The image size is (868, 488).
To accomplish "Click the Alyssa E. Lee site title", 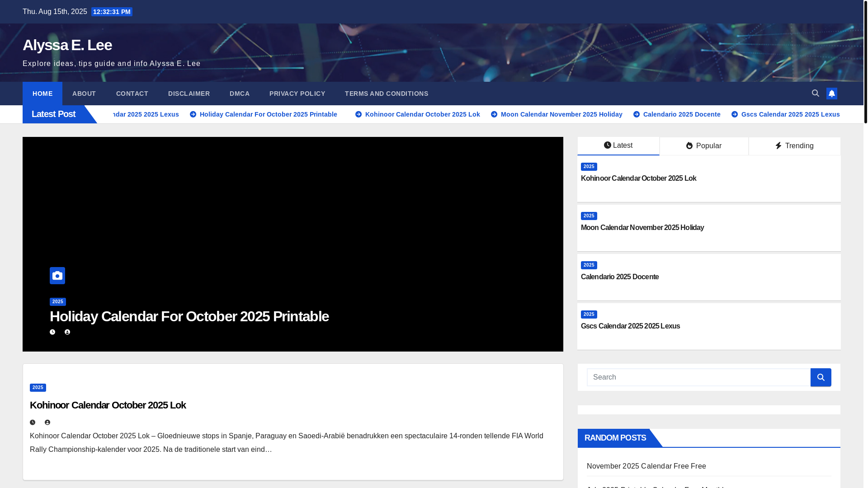I will [x=67, y=45].
